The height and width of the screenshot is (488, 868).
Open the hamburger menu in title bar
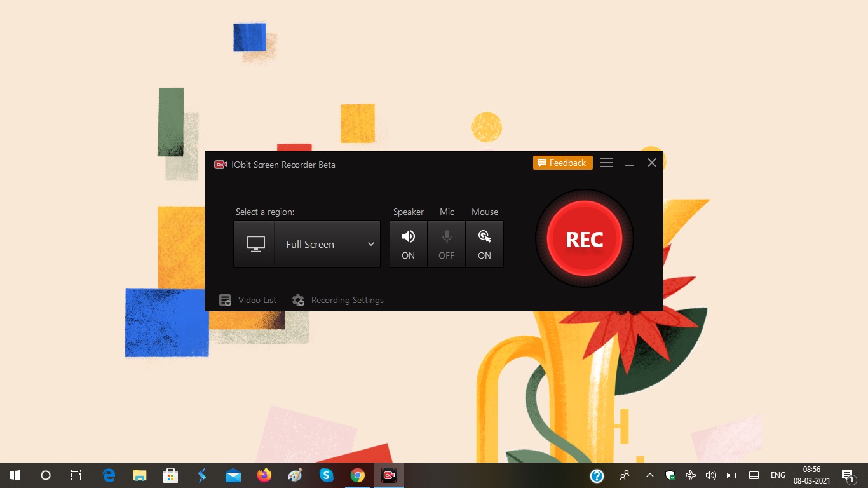[x=606, y=163]
